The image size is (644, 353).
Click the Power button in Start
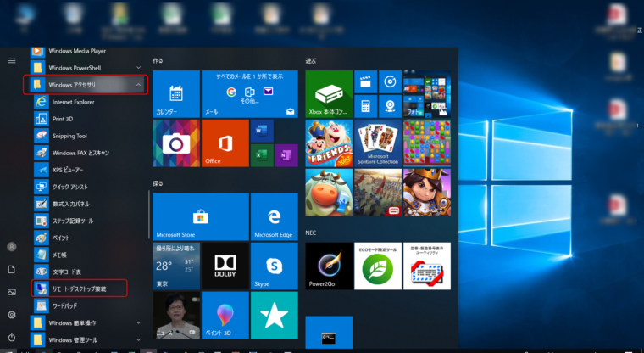[12, 338]
